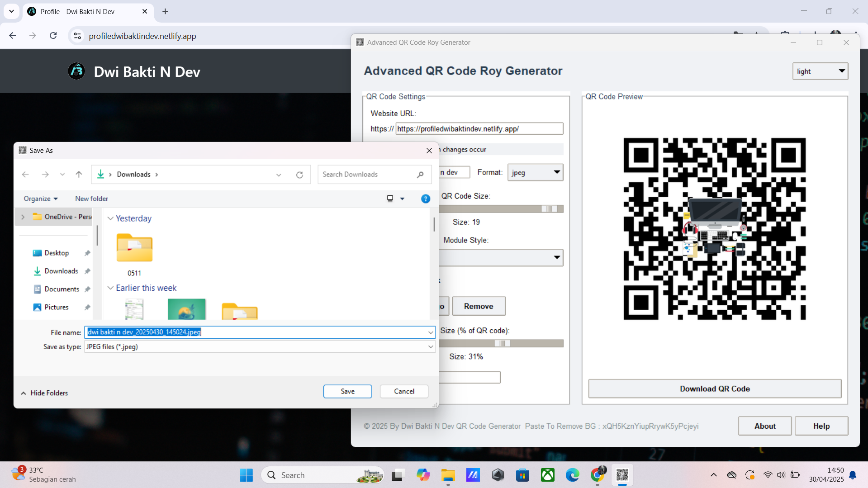This screenshot has height=488, width=868.
Task: Expand the OneDrive tree node
Action: [x=23, y=217]
